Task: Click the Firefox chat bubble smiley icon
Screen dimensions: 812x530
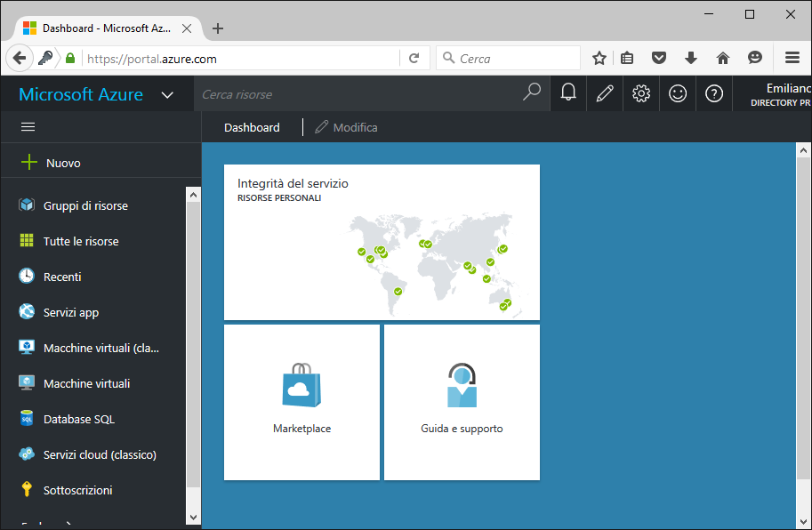Action: coord(755,58)
